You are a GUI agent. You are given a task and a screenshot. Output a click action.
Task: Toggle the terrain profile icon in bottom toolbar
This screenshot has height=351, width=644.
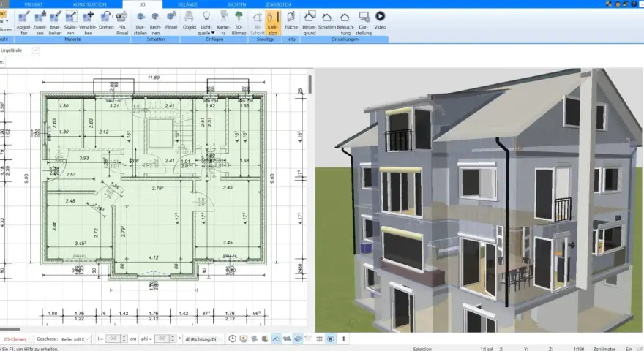pos(276,339)
